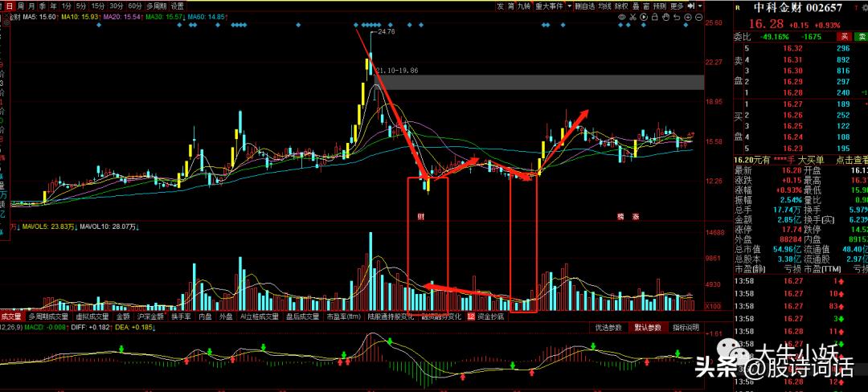Select the 内盘 indicator tab

click(x=206, y=316)
